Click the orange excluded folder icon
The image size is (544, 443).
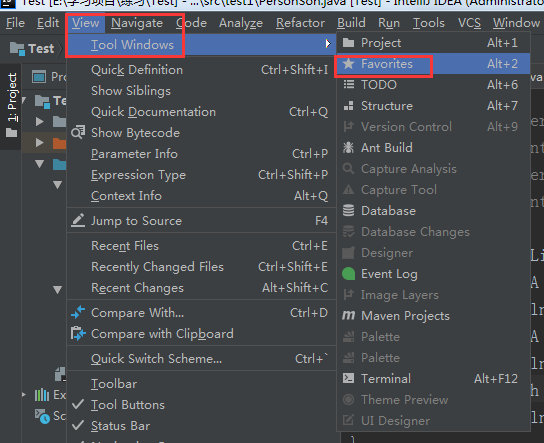59,143
